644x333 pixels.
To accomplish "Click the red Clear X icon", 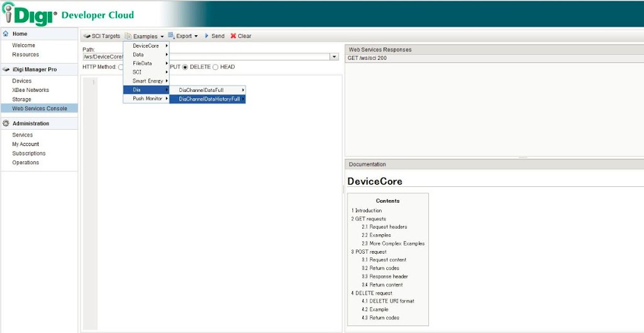I will 233,36.
